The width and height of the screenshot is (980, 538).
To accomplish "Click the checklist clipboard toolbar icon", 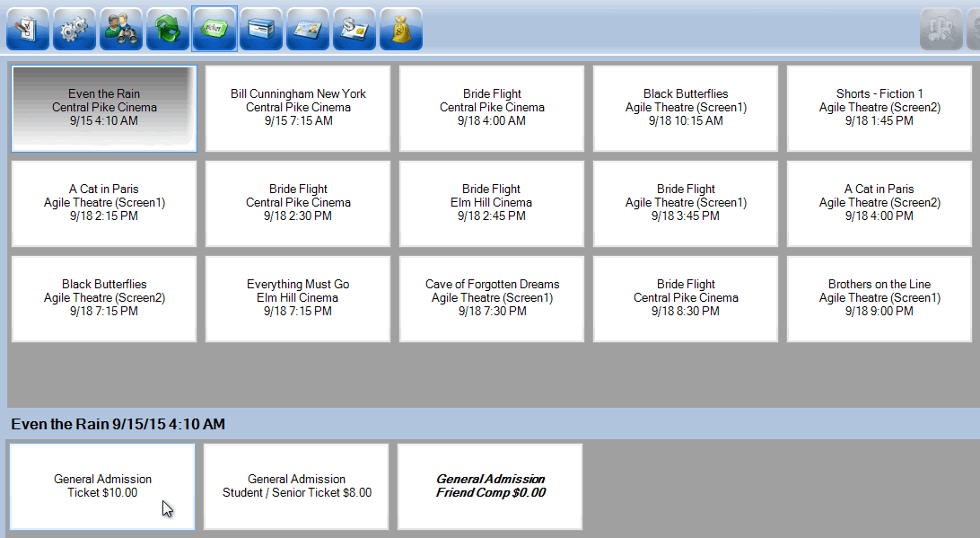I will [x=27, y=29].
